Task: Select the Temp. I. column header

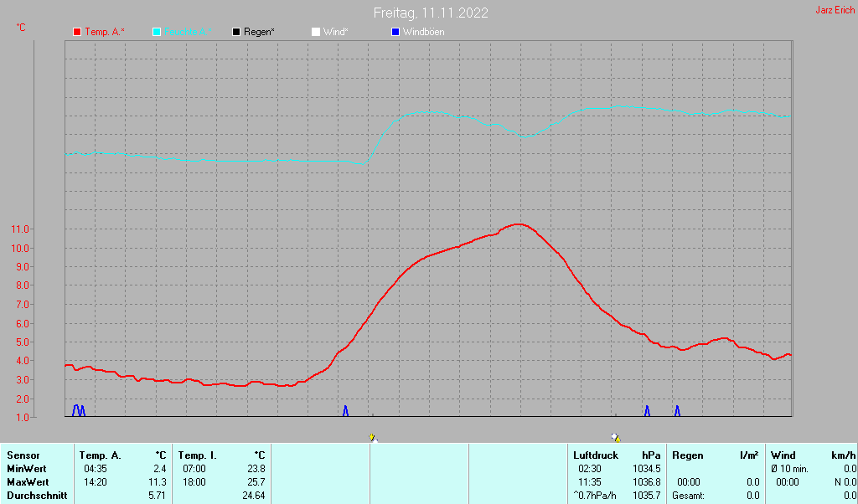Action: (197, 455)
